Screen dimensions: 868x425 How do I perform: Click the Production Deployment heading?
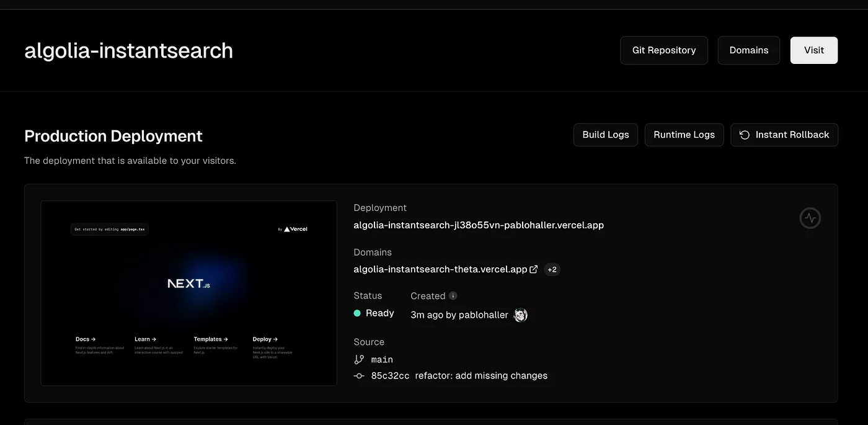click(113, 136)
